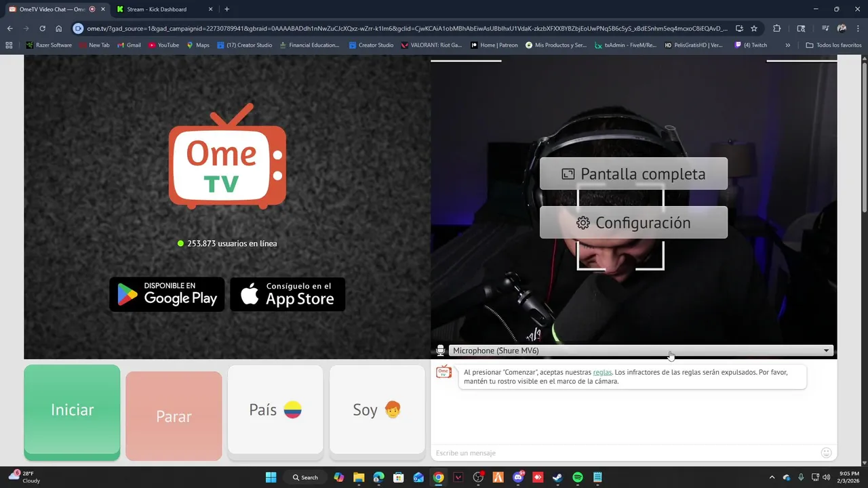Open the Valorant icon in taskbar

pyautogui.click(x=458, y=477)
